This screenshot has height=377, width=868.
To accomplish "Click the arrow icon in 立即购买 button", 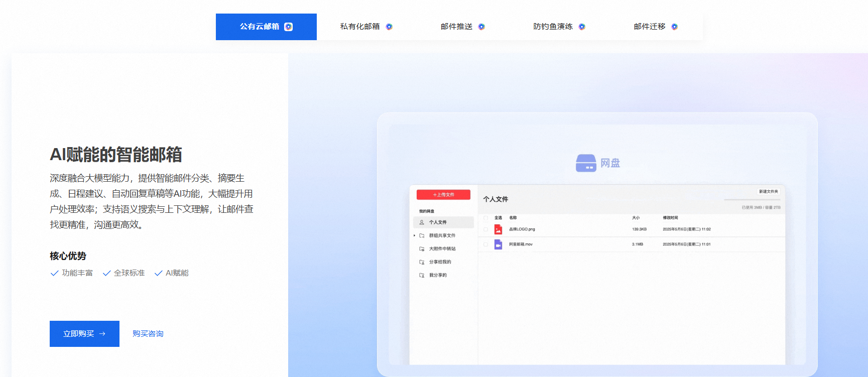I will [102, 334].
